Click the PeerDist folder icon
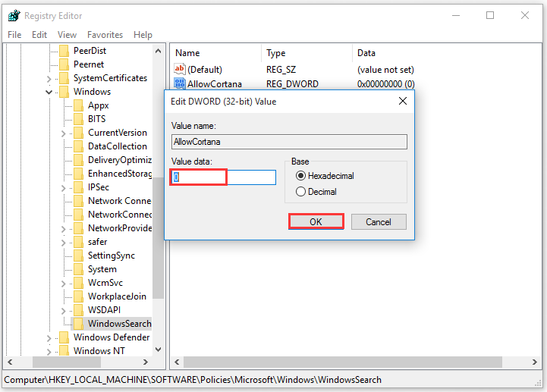547x392 pixels. click(x=64, y=51)
